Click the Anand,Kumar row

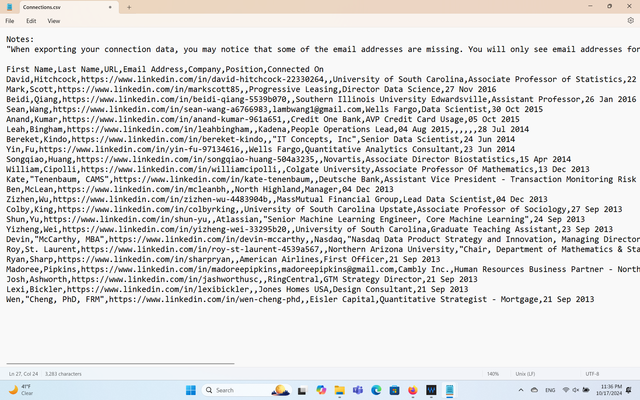[x=263, y=119]
